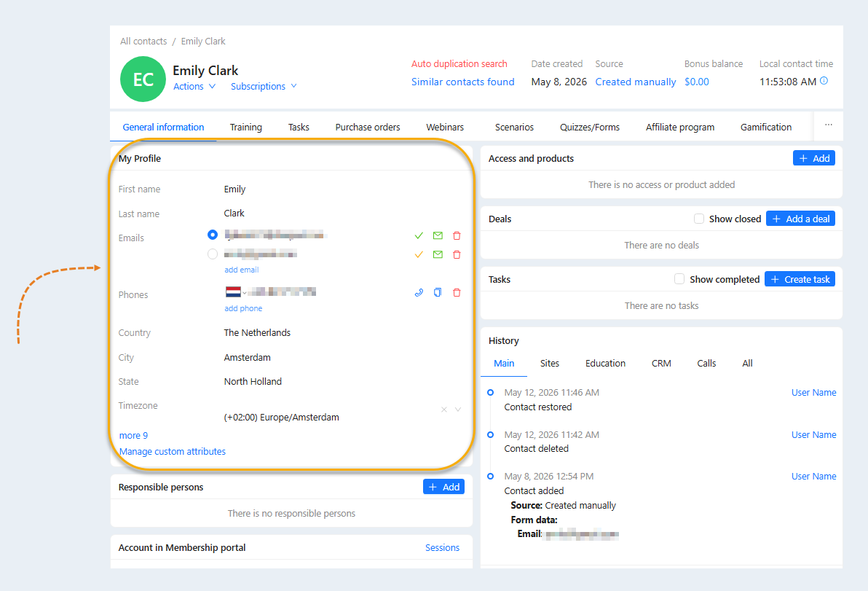Copy the phone number with copy icon
Image resolution: width=868 pixels, height=591 pixels.
click(438, 292)
